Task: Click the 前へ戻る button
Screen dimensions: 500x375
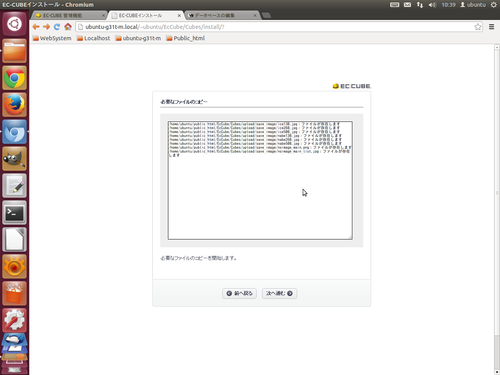Action: point(239,293)
